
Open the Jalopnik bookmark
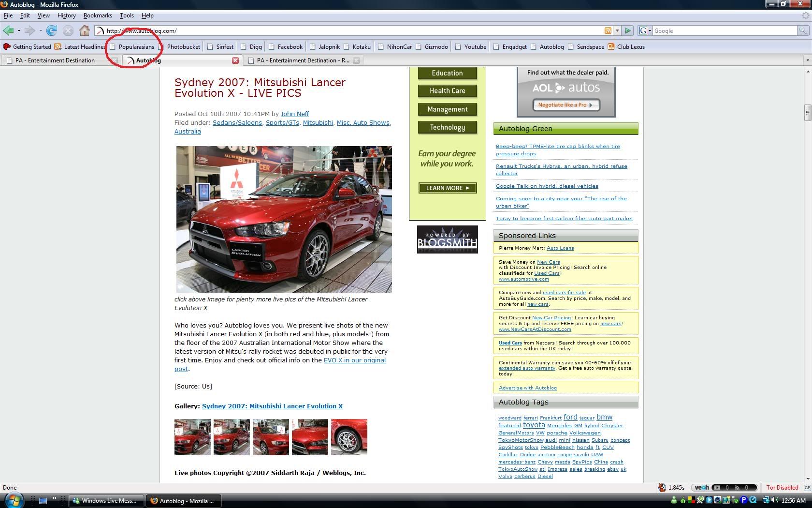[x=325, y=47]
